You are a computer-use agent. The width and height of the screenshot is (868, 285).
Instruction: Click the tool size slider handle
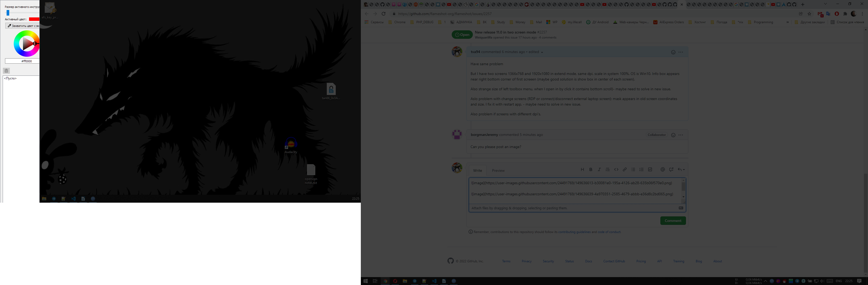[x=8, y=13]
